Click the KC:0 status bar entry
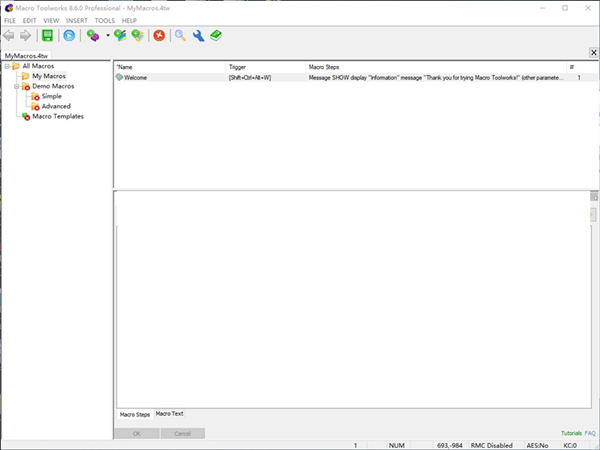This screenshot has width=600, height=450. click(x=570, y=445)
